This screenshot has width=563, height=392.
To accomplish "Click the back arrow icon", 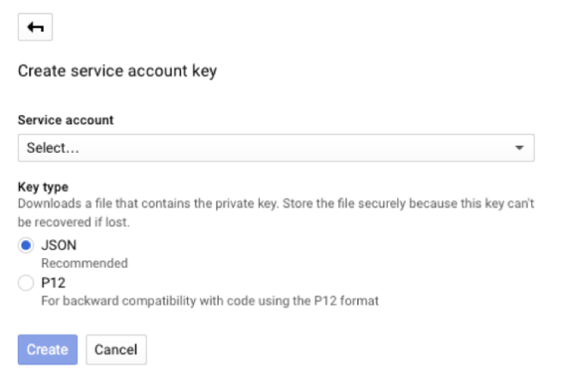I will [35, 27].
